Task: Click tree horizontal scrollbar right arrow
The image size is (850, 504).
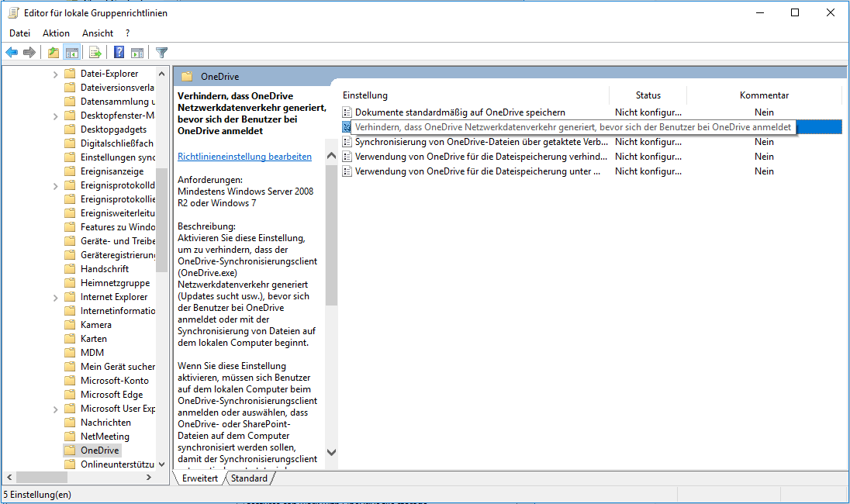Action: point(149,478)
